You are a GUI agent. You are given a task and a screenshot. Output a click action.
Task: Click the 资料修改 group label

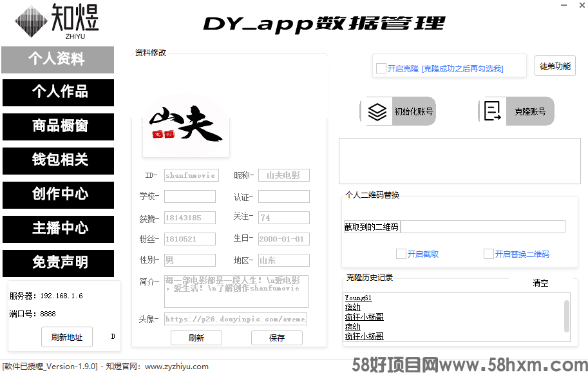tap(150, 53)
